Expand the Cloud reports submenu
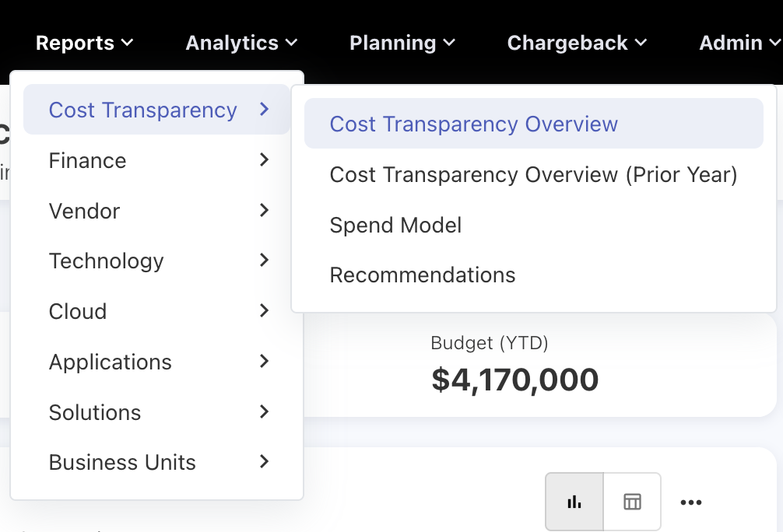The height and width of the screenshot is (532, 783). (156, 311)
